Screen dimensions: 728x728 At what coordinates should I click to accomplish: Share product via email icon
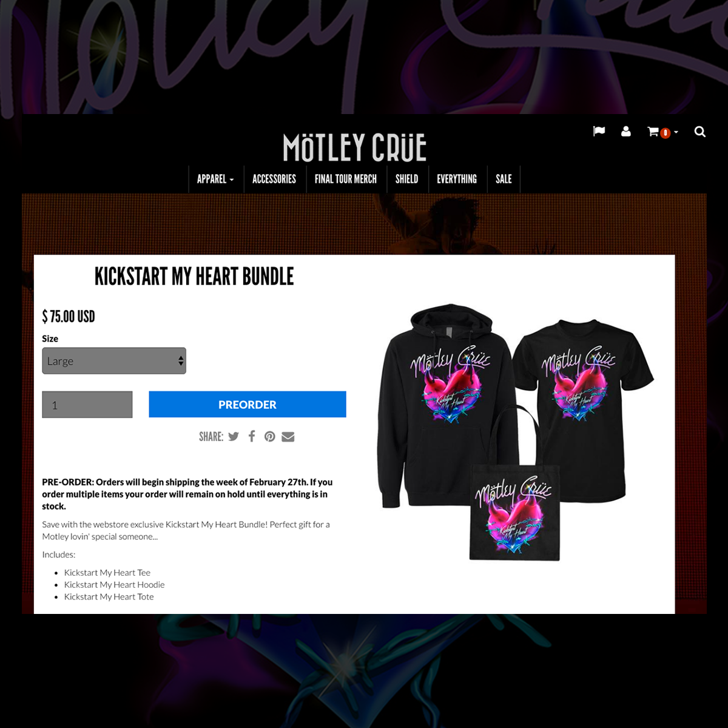pos(288,437)
